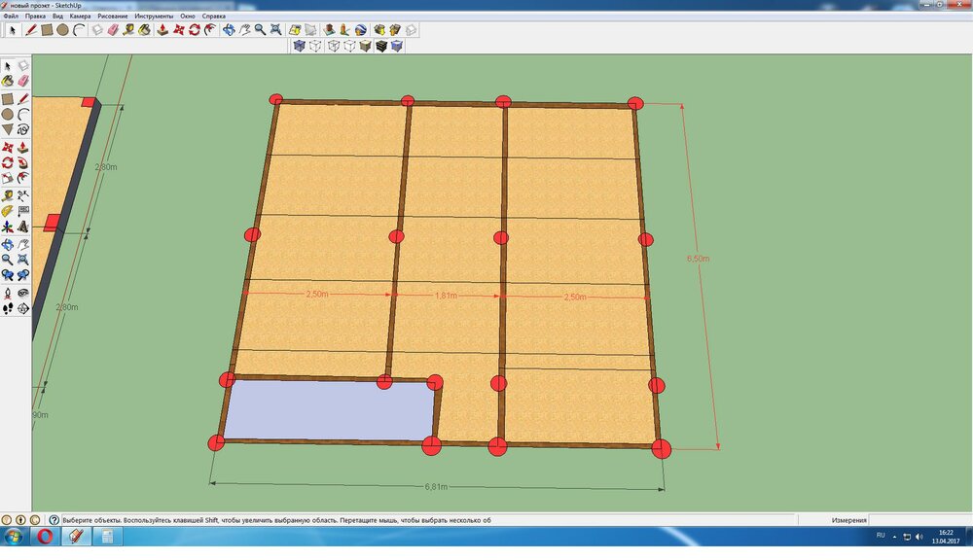Open the Камера menu
This screenshot has height=560, width=973.
[x=81, y=17]
